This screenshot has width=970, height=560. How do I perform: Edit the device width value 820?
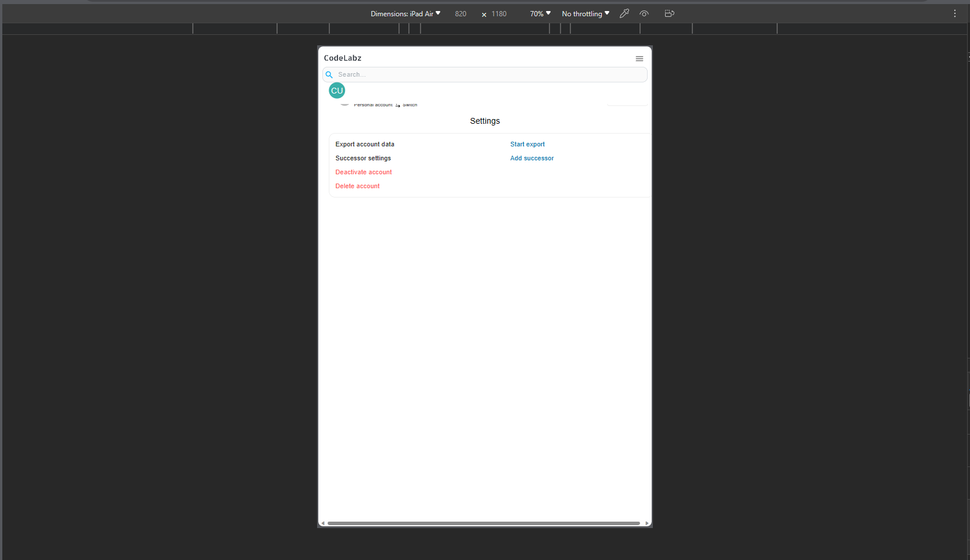(461, 13)
